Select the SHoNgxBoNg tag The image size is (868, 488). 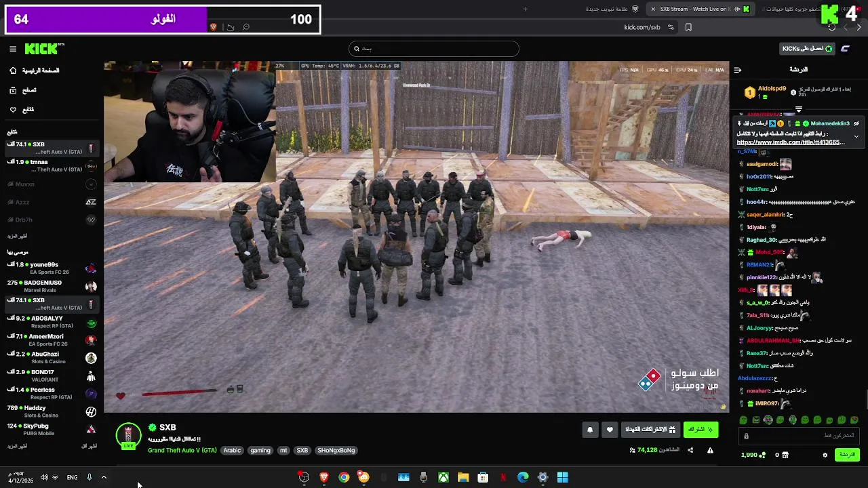coord(336,450)
